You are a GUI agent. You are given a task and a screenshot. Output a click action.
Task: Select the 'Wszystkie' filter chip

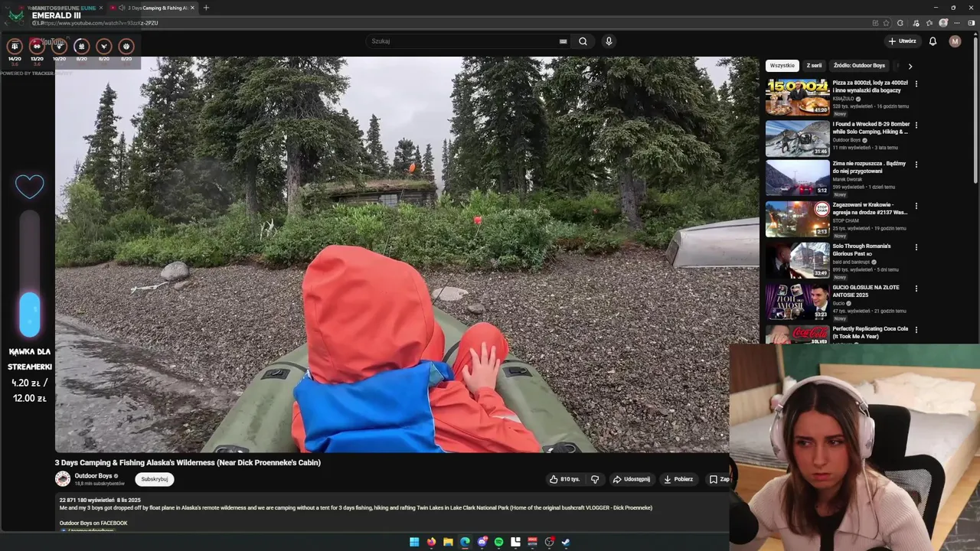coord(782,66)
